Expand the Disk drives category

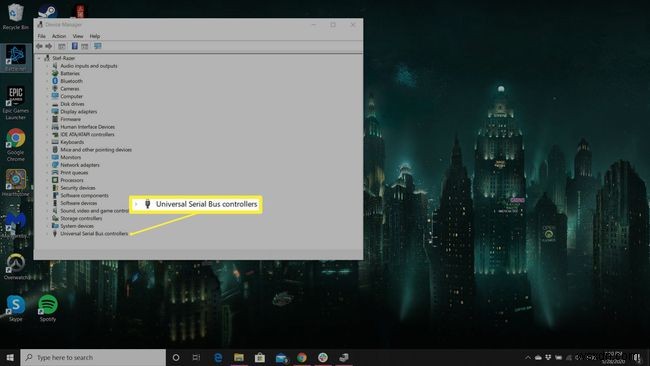coord(47,104)
